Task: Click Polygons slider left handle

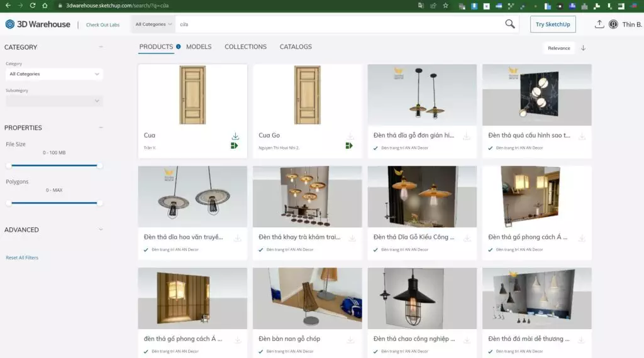Action: [x=9, y=203]
